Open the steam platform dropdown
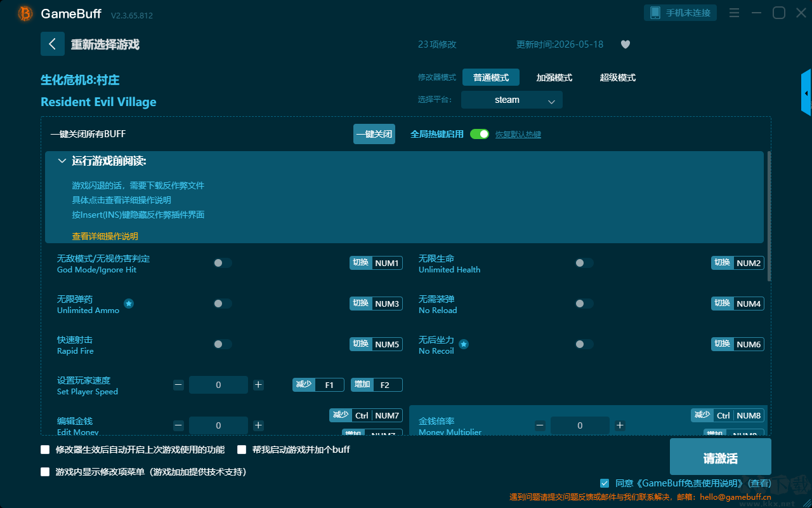 512,100
